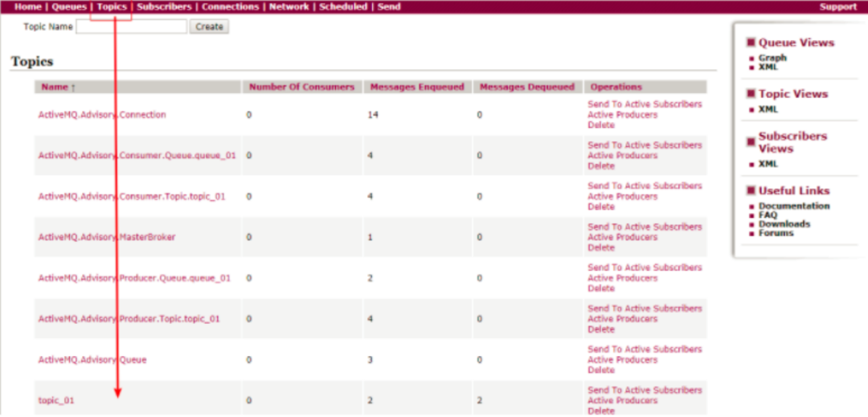Open Graph under Queue Views
Screen dimensions: 868x417
click(x=772, y=58)
